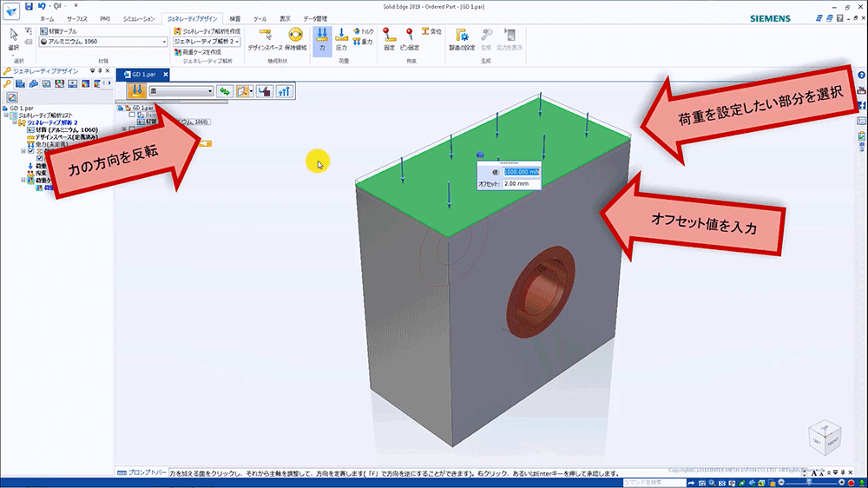The width and height of the screenshot is (868, 488).
Task: Select the Design Space (デザインスペース) tool
Action: tap(265, 40)
